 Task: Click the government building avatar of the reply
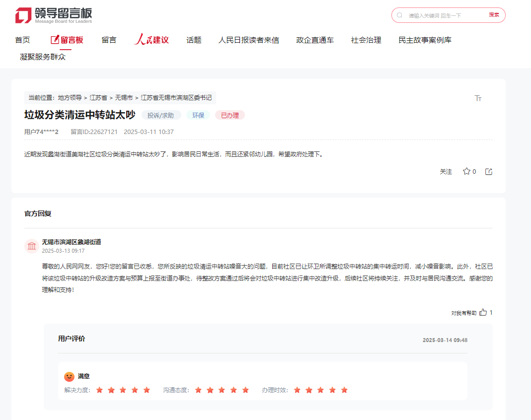click(32, 246)
